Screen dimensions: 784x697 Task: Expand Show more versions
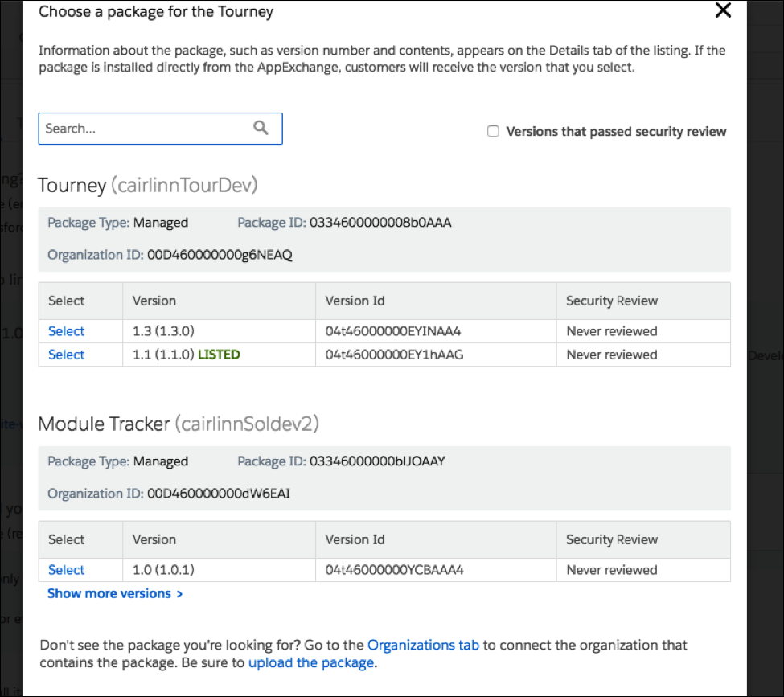coord(115,593)
